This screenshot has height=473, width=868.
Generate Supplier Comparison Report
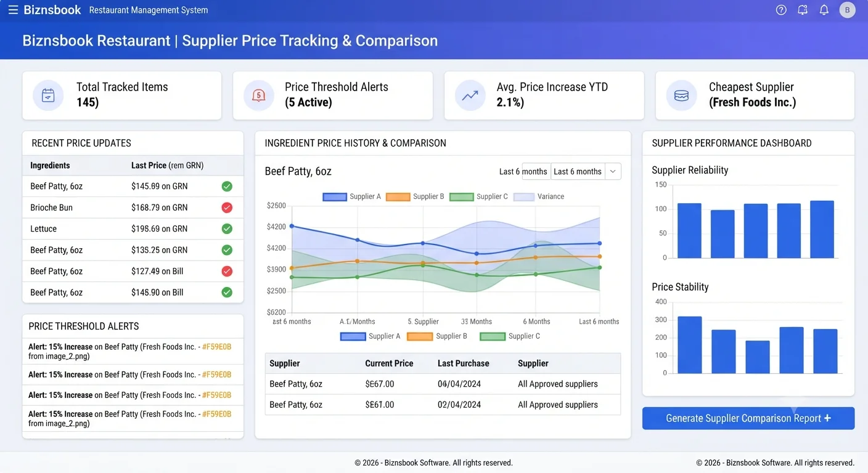click(748, 418)
